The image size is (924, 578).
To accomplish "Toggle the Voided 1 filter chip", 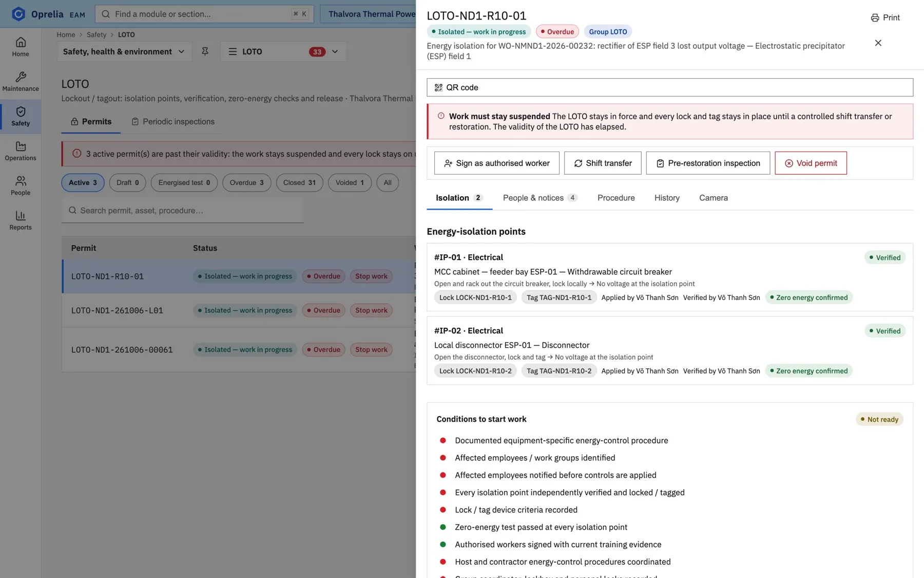I will click(350, 182).
